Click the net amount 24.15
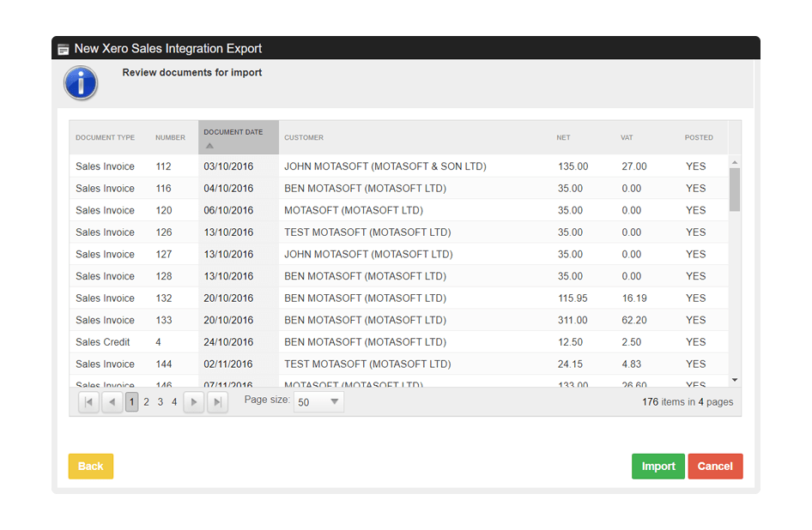The height and width of the screenshot is (530, 812). coord(570,364)
